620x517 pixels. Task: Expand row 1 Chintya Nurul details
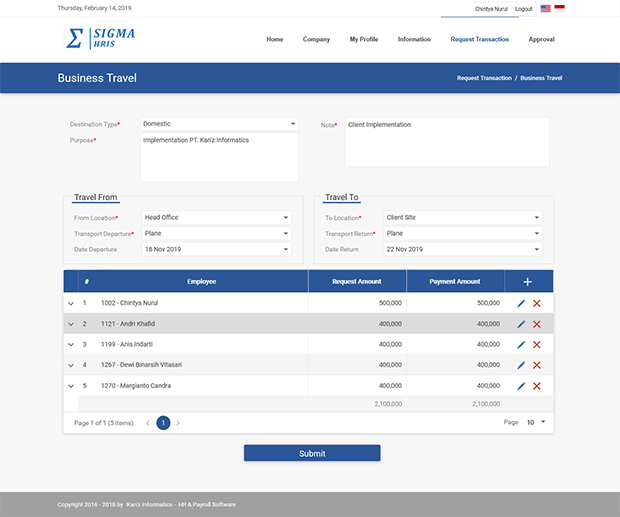pyautogui.click(x=71, y=304)
